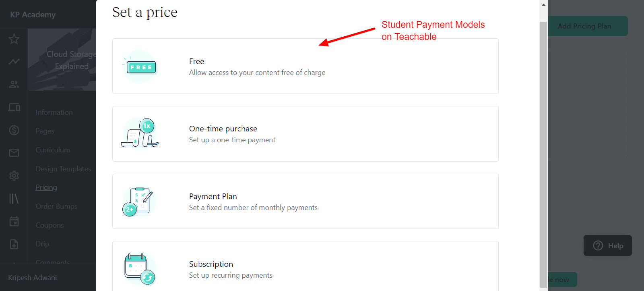Click the file download icon in the sidebar
Viewport: 644px width, 291px height.
14,244
